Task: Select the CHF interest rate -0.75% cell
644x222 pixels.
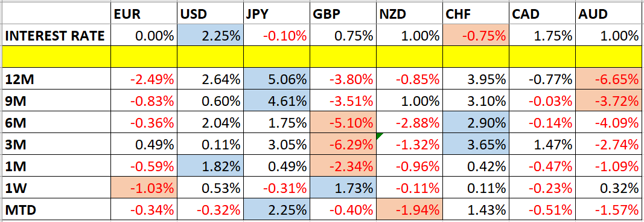Action: click(476, 36)
